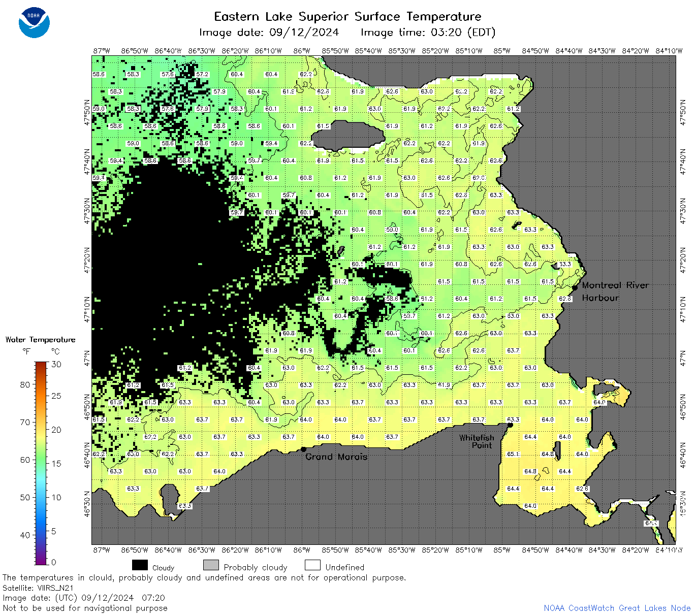The height and width of the screenshot is (616, 696).
Task: Click the Montreal River Harbour location dot
Action: click(575, 287)
